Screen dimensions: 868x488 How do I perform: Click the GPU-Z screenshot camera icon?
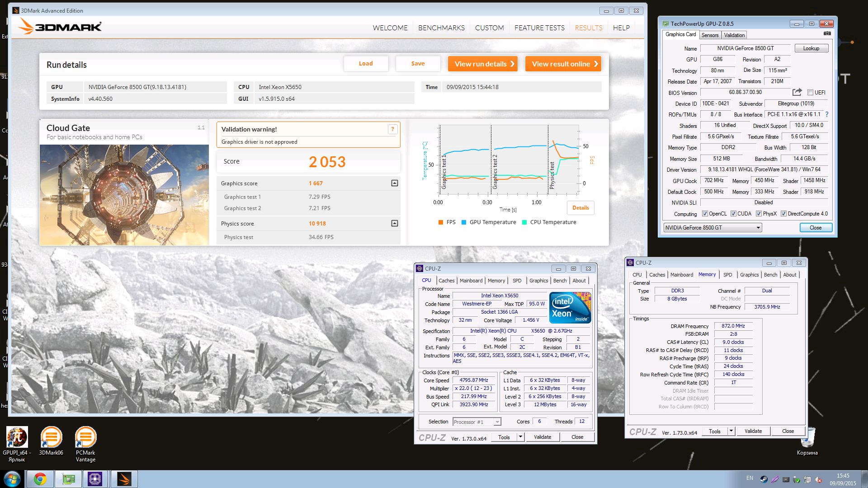827,33
